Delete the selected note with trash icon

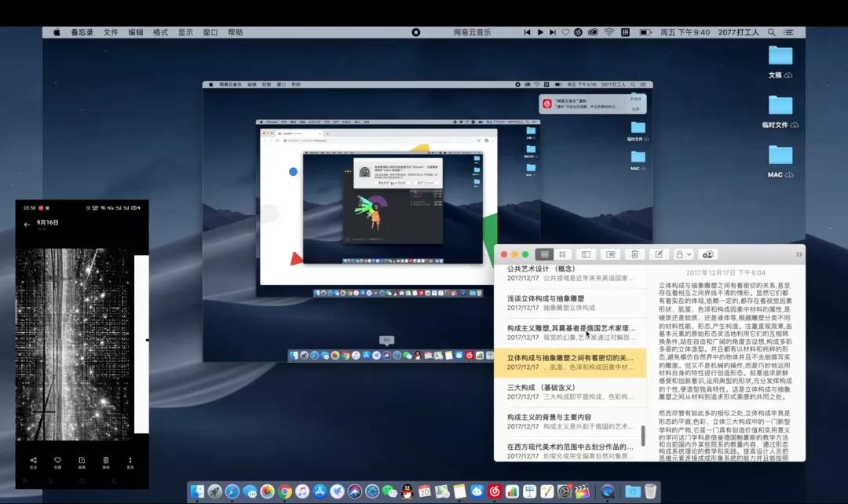(635, 254)
